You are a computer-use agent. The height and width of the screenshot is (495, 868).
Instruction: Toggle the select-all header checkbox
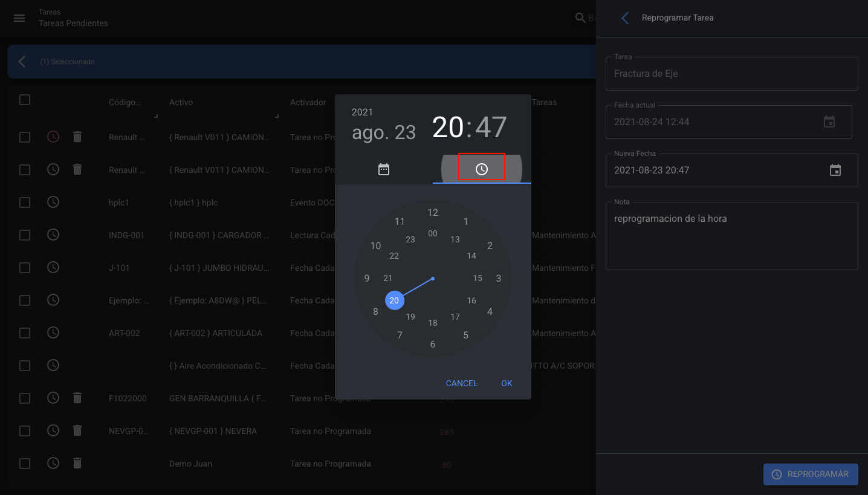click(25, 100)
